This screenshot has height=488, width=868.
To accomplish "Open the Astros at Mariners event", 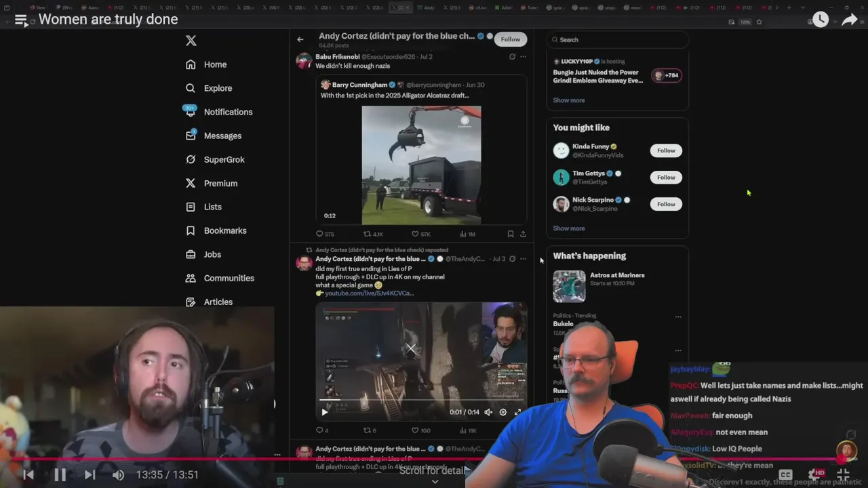I will (618, 286).
